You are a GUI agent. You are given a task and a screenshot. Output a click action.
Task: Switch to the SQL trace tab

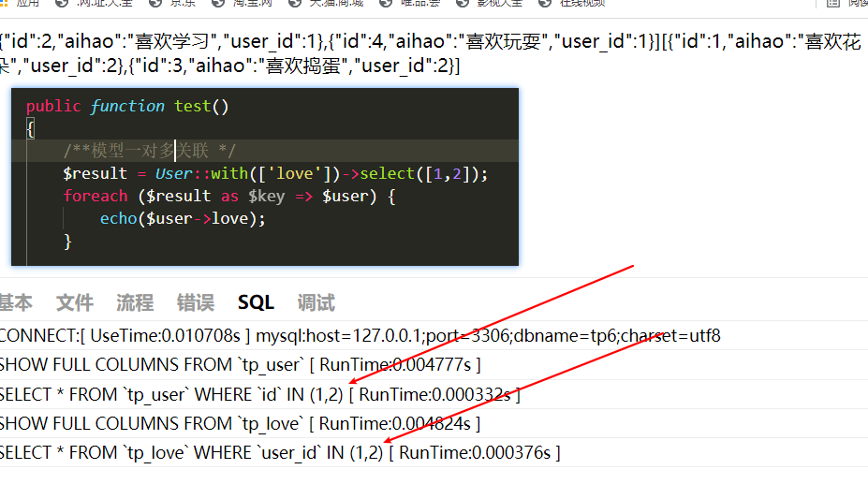coord(256,302)
